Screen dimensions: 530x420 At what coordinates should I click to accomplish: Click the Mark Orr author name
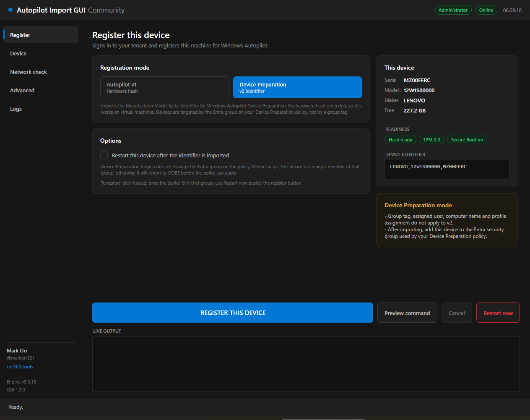pos(17,351)
